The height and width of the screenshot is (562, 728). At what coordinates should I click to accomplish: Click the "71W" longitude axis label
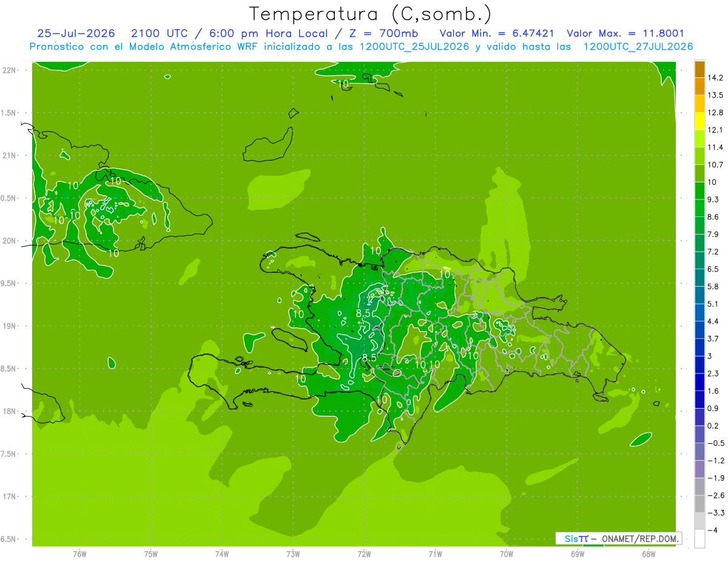(435, 554)
